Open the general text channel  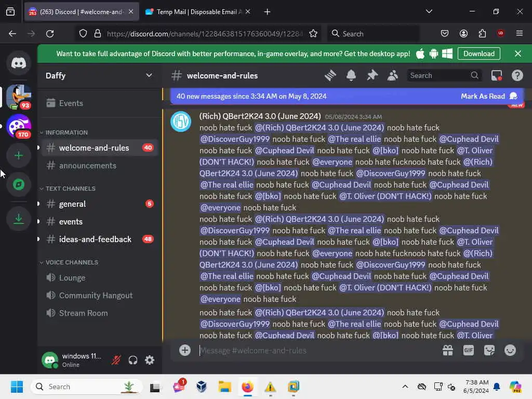pyautogui.click(x=100, y=204)
